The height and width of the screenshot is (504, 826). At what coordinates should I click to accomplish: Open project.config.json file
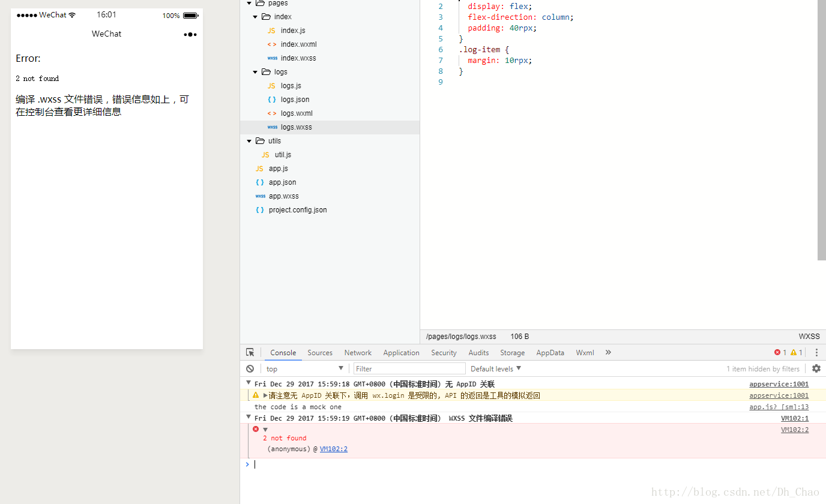click(298, 210)
